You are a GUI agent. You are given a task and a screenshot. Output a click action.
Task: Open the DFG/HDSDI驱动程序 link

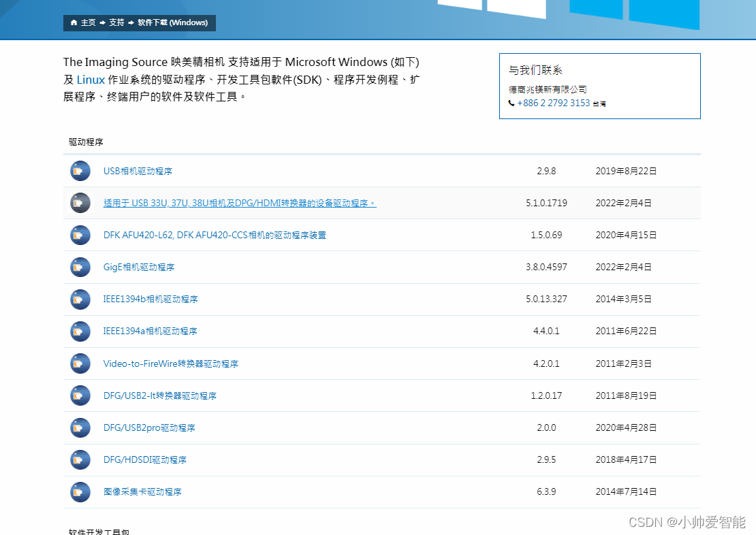point(145,460)
